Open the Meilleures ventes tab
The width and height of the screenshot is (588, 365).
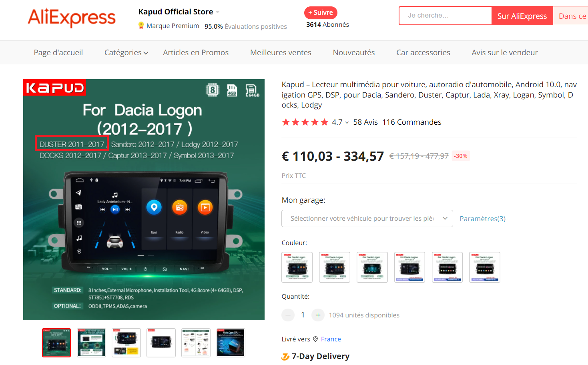[x=281, y=53]
